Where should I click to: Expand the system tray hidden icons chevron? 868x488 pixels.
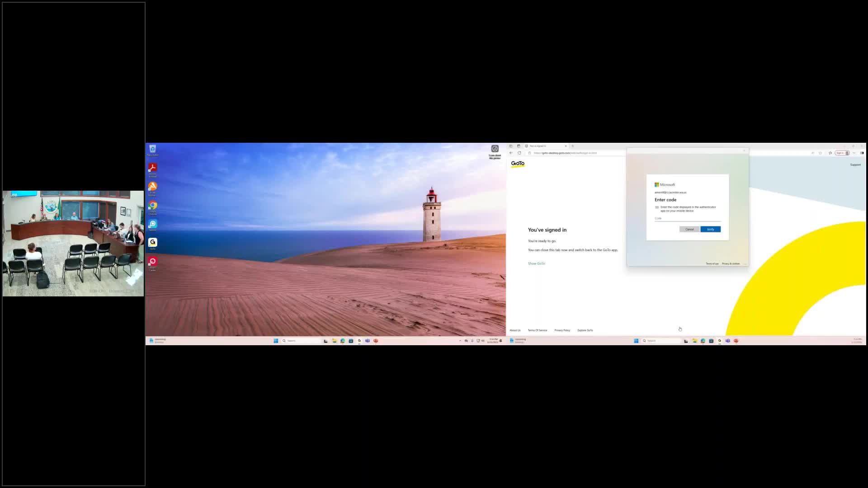[x=460, y=341]
